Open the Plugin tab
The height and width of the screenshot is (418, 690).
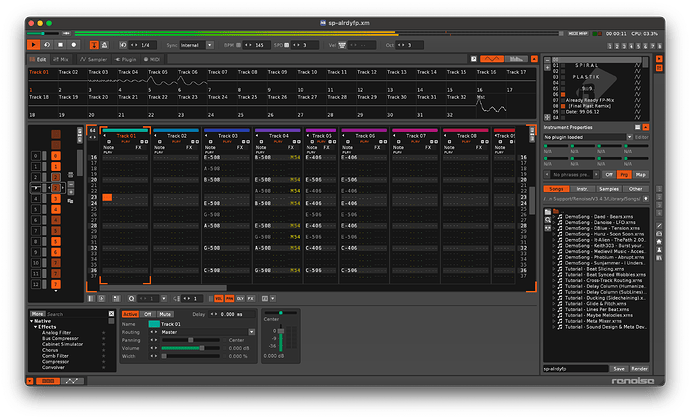pos(126,59)
